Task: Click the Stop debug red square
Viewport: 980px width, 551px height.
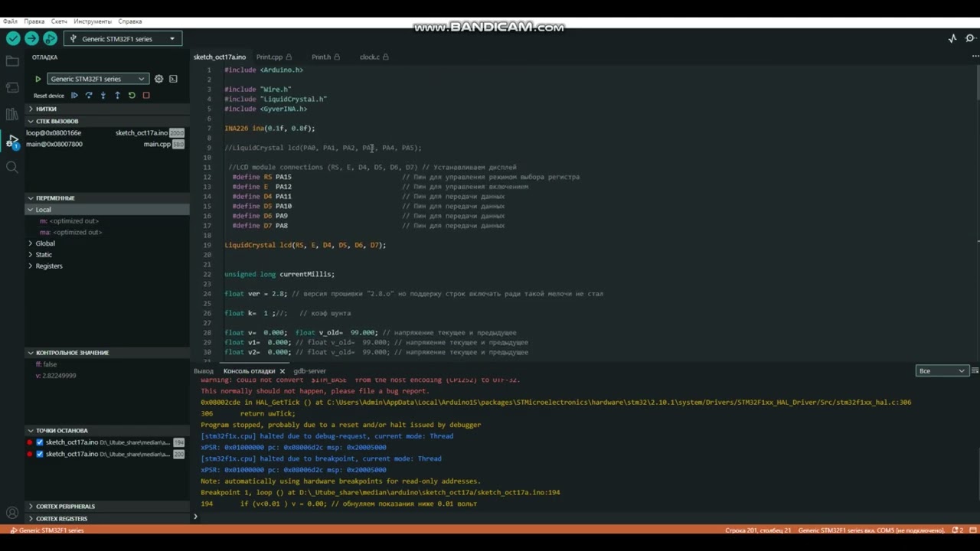Action: click(x=146, y=96)
